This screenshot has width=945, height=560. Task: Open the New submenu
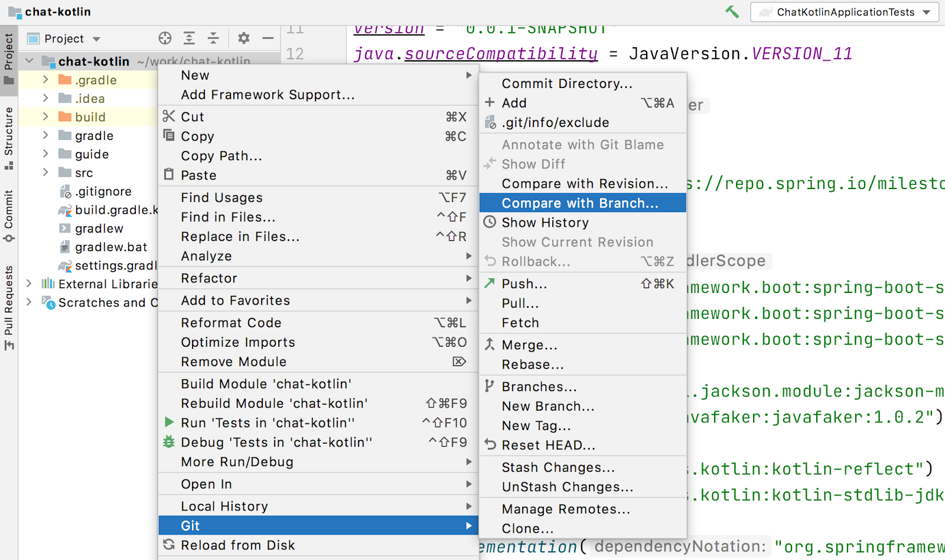click(x=318, y=75)
